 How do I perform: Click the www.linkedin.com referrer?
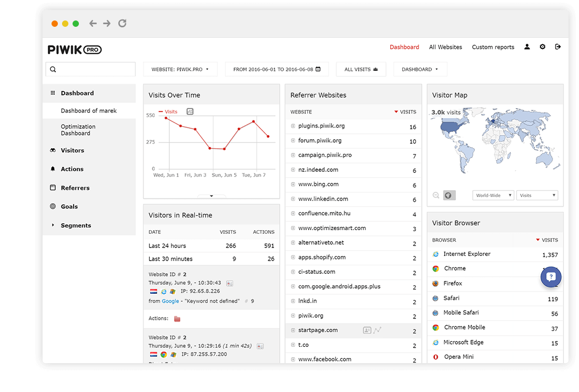323,199
